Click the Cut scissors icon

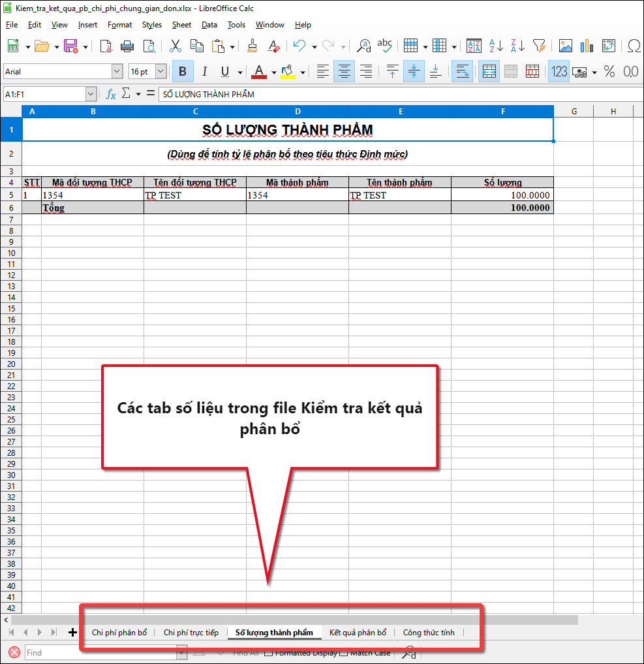tap(175, 46)
